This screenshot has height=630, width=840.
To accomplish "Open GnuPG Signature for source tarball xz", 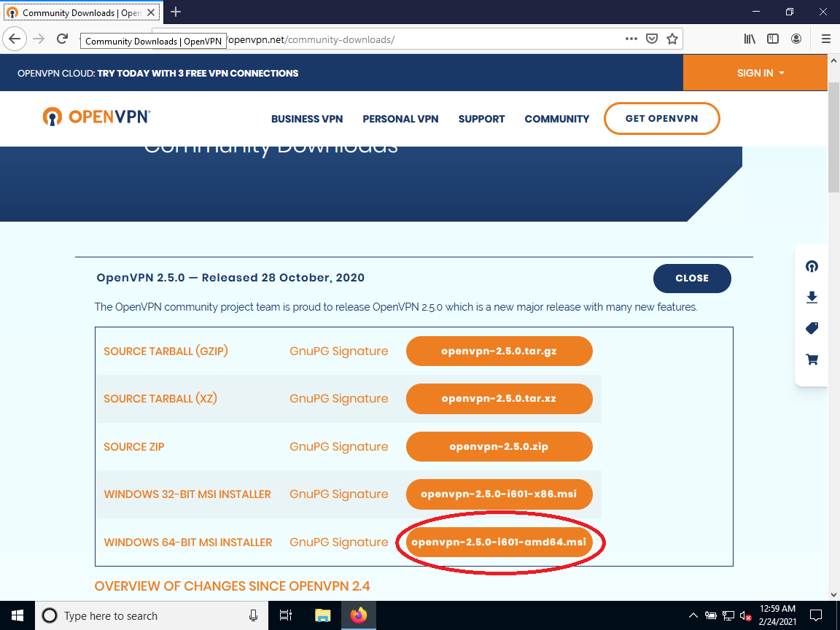I will 338,399.
